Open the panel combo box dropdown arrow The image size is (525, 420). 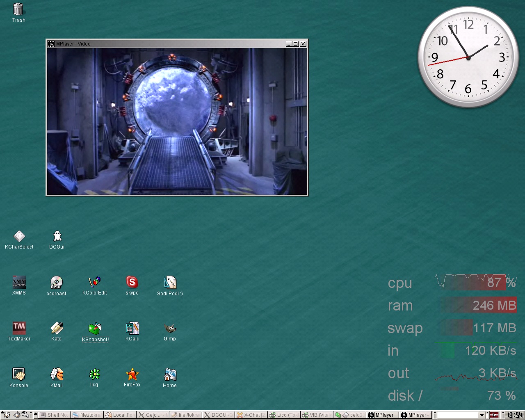482,415
